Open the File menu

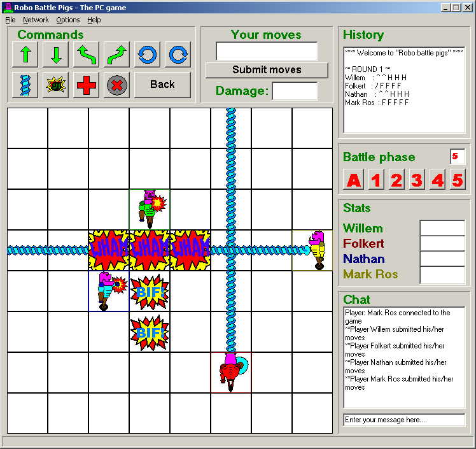(x=10, y=20)
